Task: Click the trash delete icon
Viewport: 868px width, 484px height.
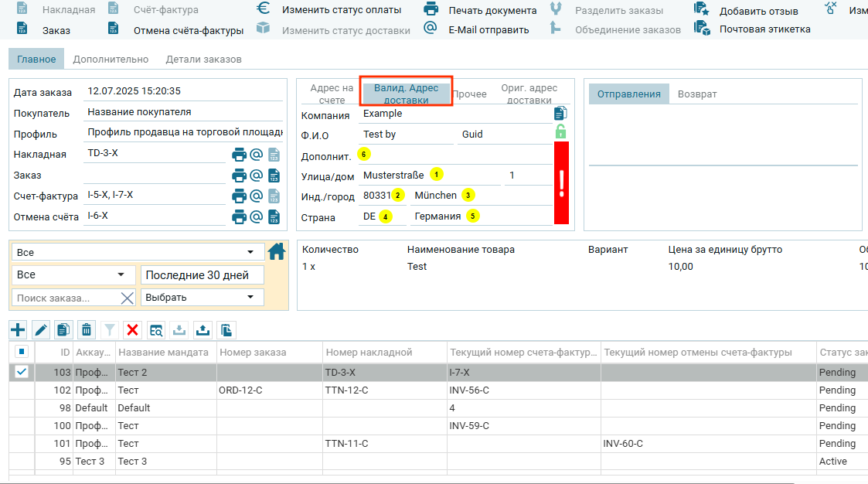Action: pyautogui.click(x=87, y=330)
